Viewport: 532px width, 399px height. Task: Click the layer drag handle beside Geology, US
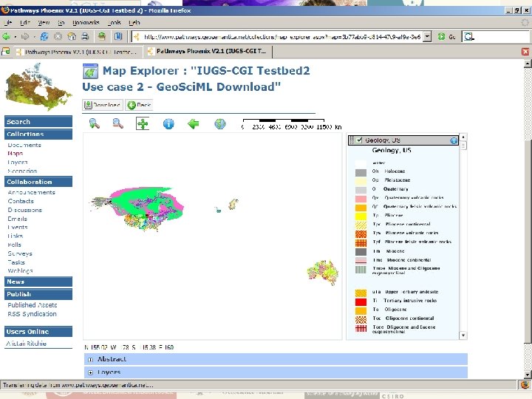point(352,140)
